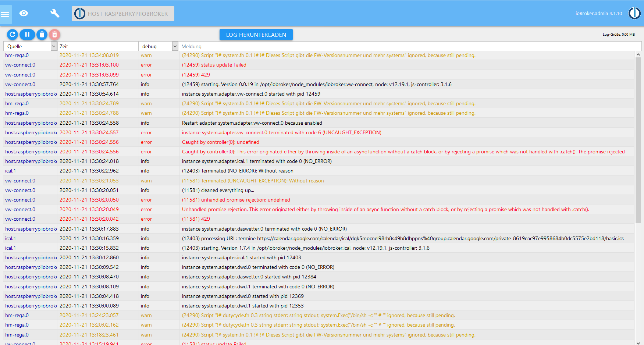Click 'ical.1' source in the 13:30:22.962 row
Image resolution: width=644 pixels, height=345 pixels.
10,171
